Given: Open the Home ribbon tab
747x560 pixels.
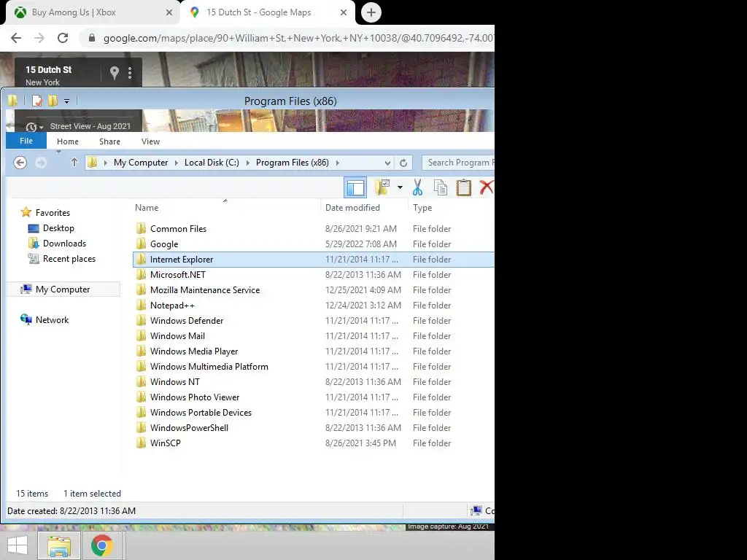Looking at the screenshot, I should 68,141.
